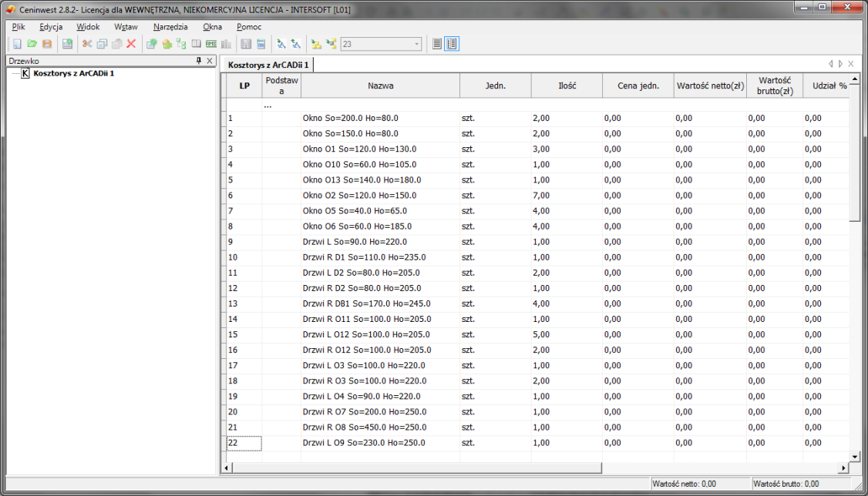Open the Widok menu

pyautogui.click(x=88, y=26)
